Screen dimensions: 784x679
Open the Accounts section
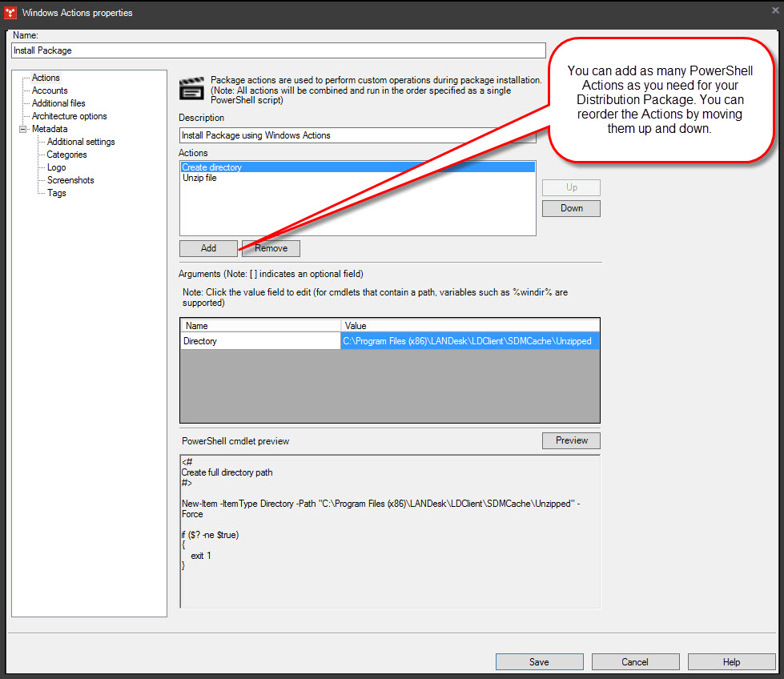coord(49,90)
